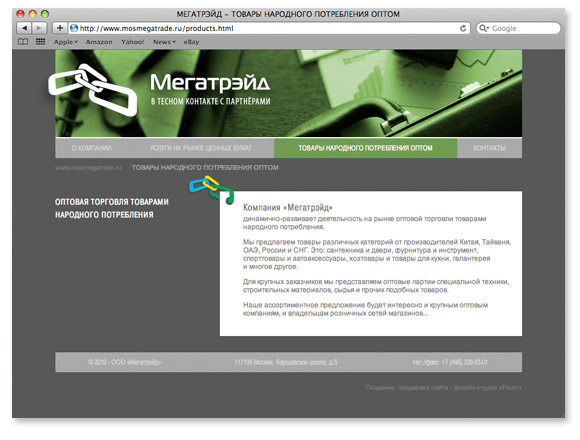
Task: Reload the page using the refresh icon
Action: coord(463,28)
